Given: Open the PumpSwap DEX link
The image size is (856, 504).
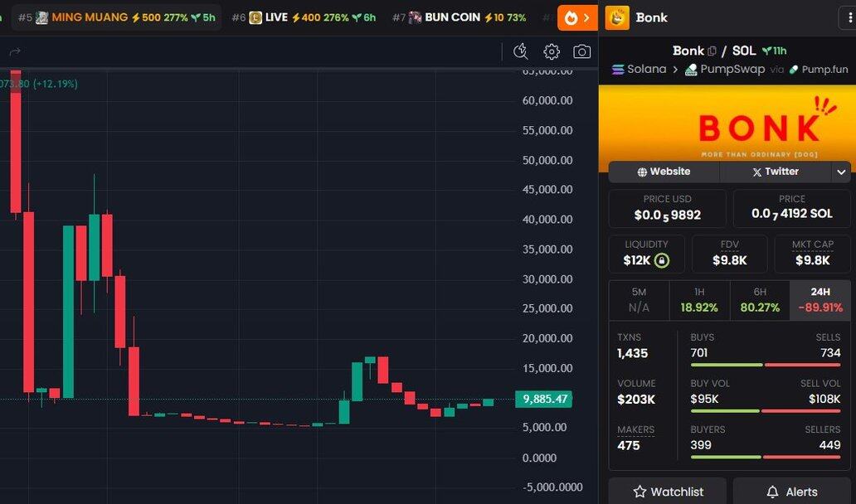Looking at the screenshot, I should [x=725, y=70].
